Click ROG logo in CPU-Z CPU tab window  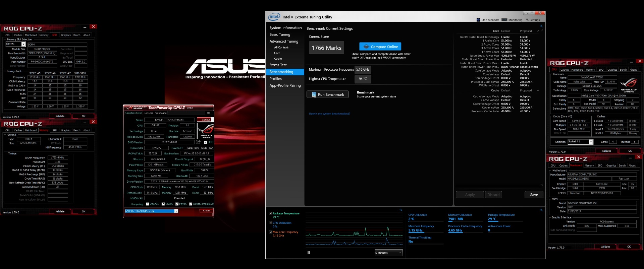[628, 85]
